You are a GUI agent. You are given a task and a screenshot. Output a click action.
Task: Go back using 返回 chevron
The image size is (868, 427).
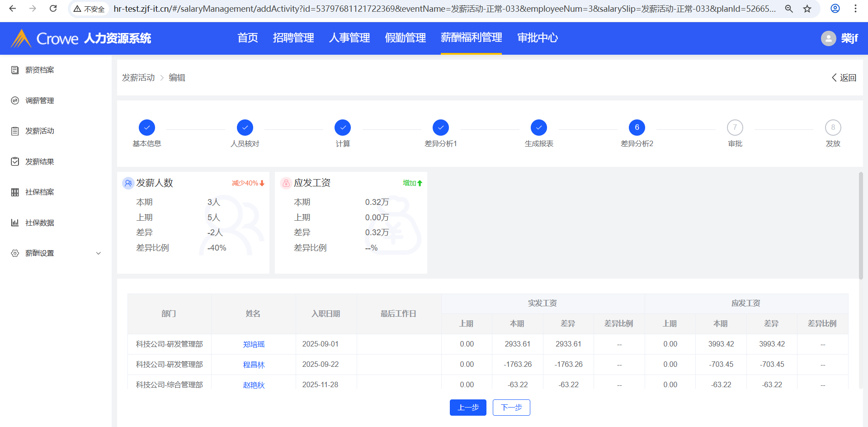pyautogui.click(x=834, y=78)
